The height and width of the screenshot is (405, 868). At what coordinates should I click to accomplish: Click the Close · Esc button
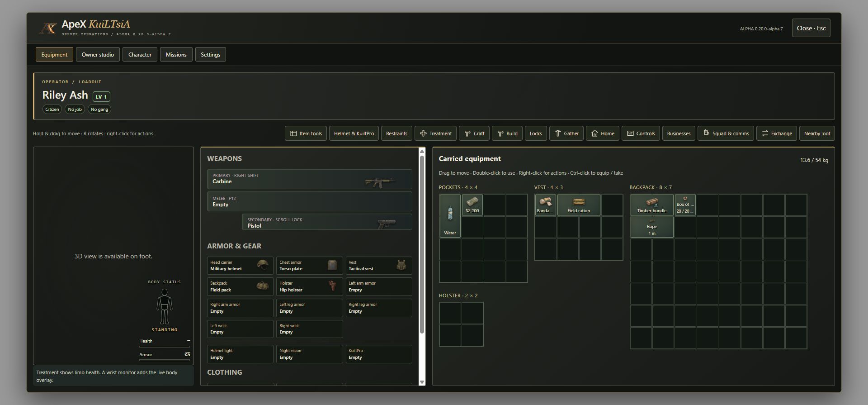(x=811, y=28)
